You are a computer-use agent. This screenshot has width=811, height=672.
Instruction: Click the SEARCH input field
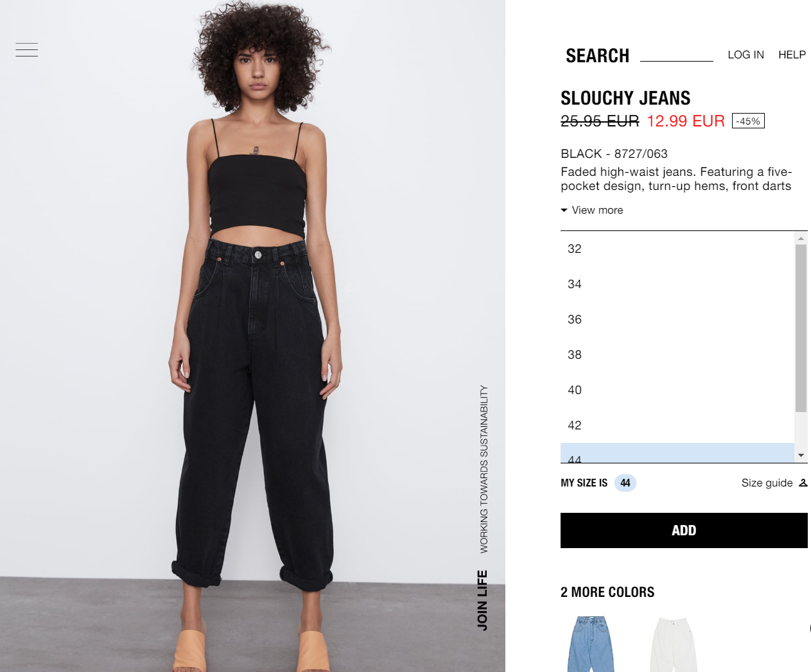pyautogui.click(x=677, y=55)
